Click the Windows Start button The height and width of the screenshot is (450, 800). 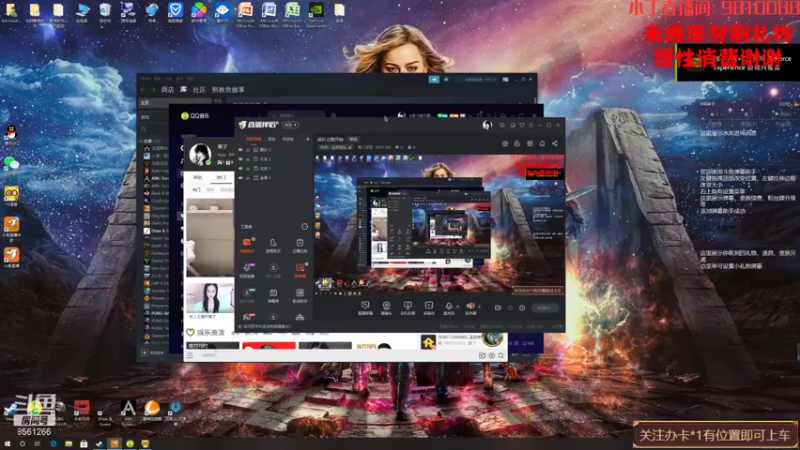pyautogui.click(x=7, y=444)
